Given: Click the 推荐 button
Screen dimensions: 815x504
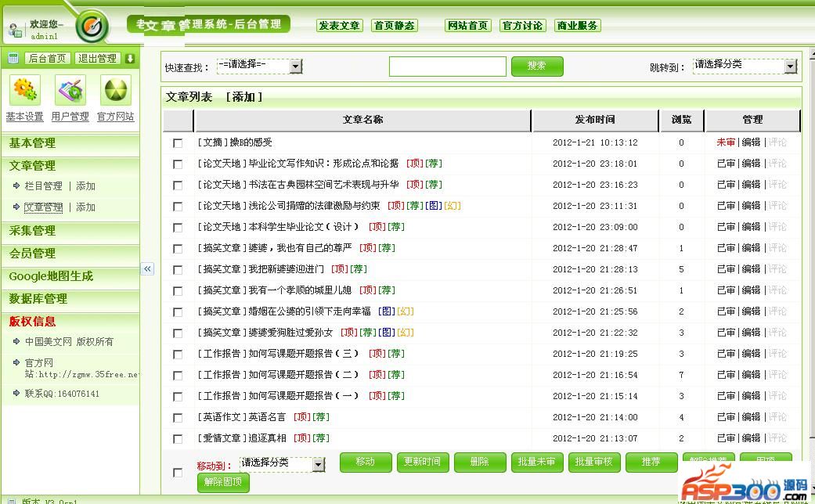Looking at the screenshot, I should point(651,462).
